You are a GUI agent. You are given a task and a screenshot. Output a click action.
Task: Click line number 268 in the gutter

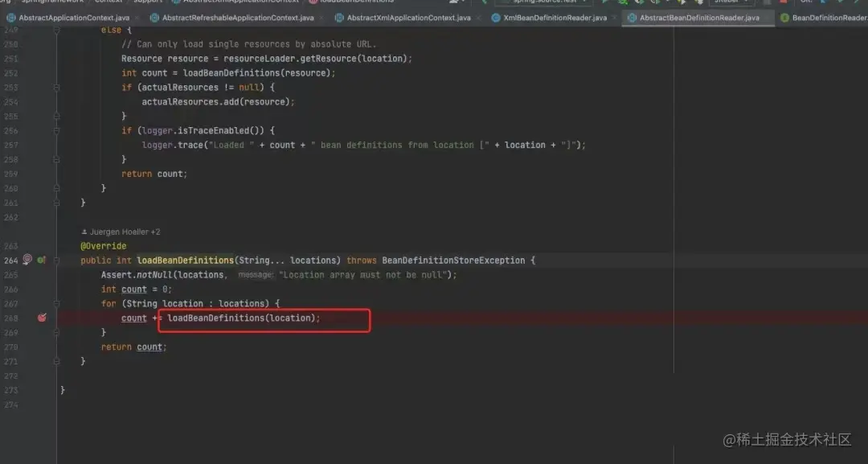pos(11,318)
